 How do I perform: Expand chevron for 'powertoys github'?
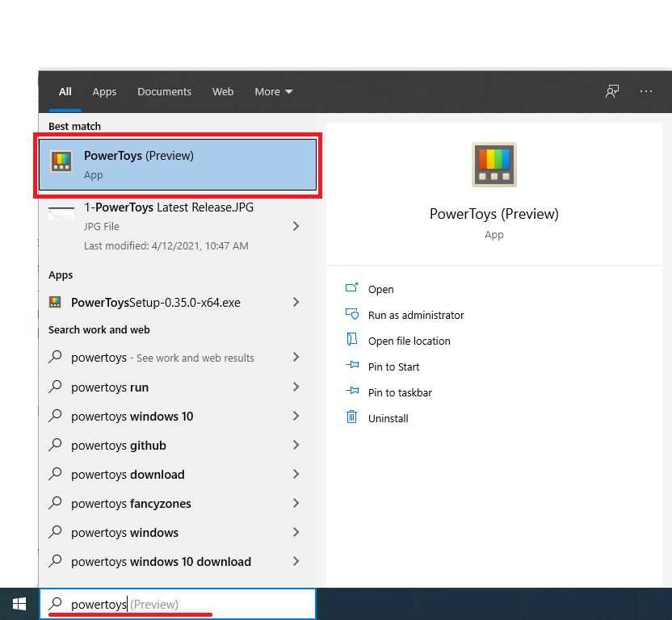[296, 446]
